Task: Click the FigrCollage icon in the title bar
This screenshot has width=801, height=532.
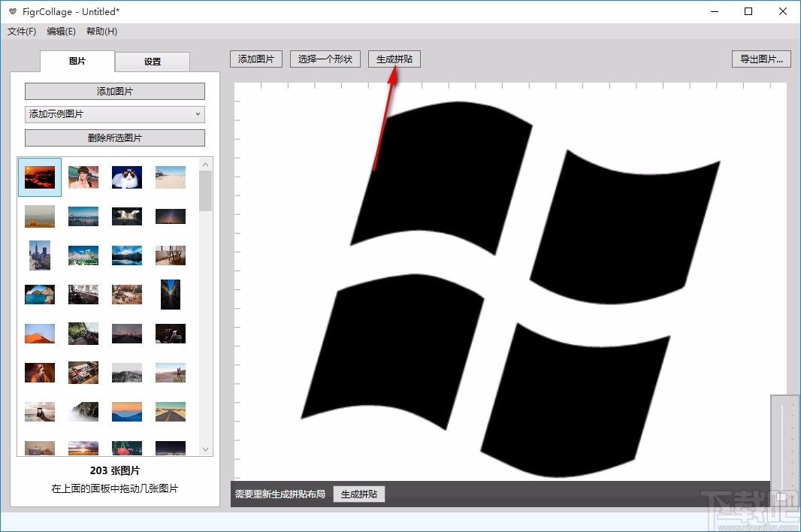Action: click(x=12, y=11)
